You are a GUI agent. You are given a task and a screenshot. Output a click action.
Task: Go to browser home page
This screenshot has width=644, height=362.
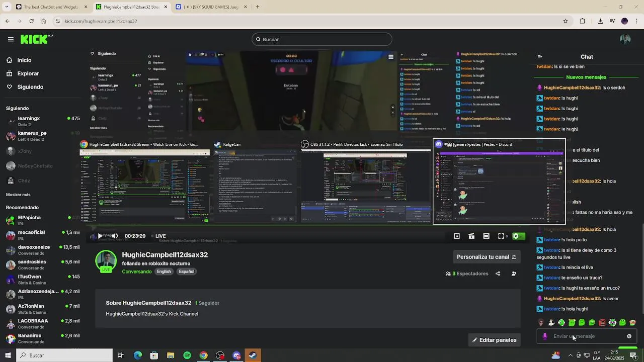(44, 21)
